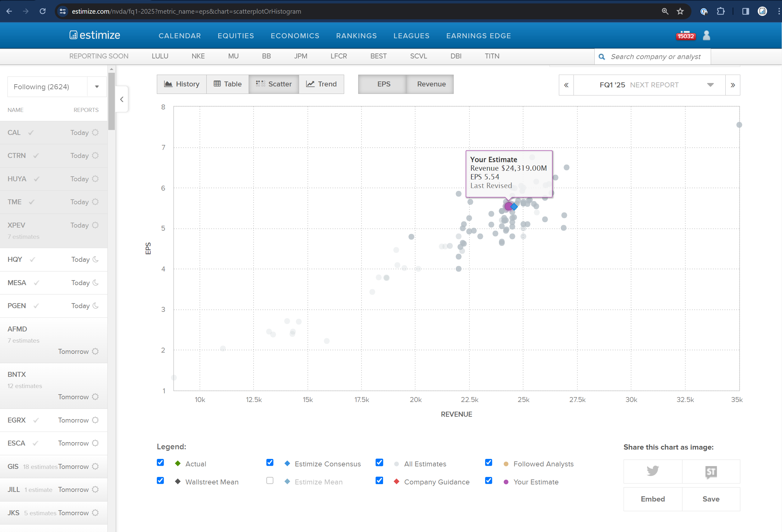The height and width of the screenshot is (532, 782).
Task: Switch to the History chart tab
Action: (x=182, y=84)
